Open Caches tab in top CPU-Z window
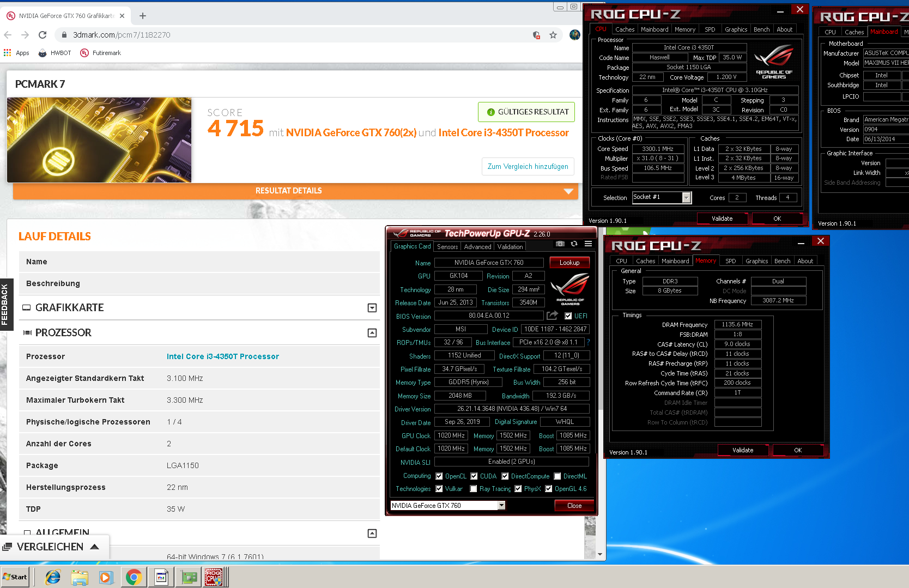909x588 pixels. click(x=625, y=29)
